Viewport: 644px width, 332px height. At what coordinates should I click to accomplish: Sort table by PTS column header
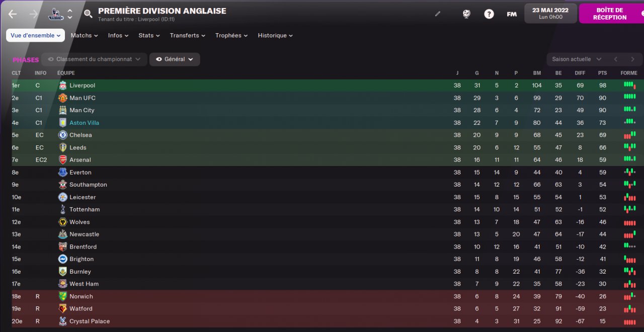coord(602,73)
